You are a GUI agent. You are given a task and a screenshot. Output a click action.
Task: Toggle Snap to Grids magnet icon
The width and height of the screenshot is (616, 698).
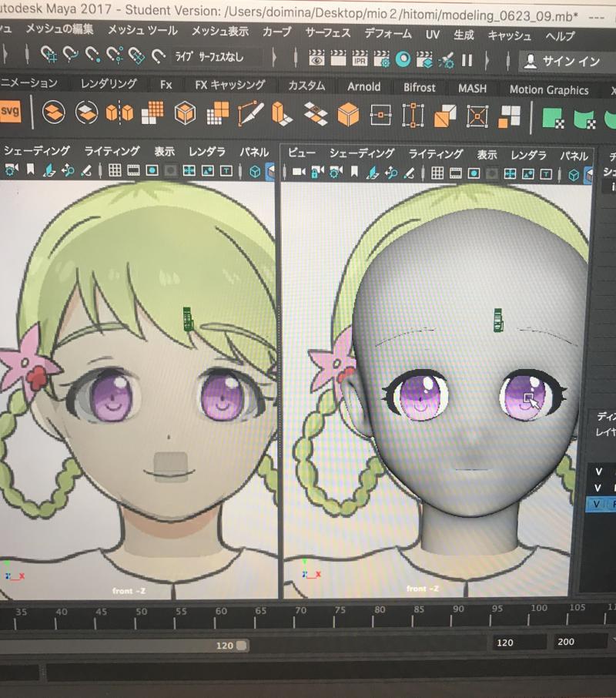coord(49,54)
